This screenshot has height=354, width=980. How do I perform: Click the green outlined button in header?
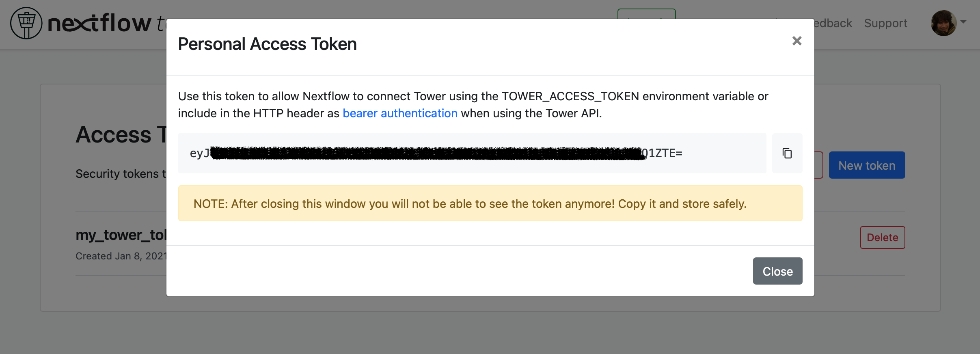point(646,13)
